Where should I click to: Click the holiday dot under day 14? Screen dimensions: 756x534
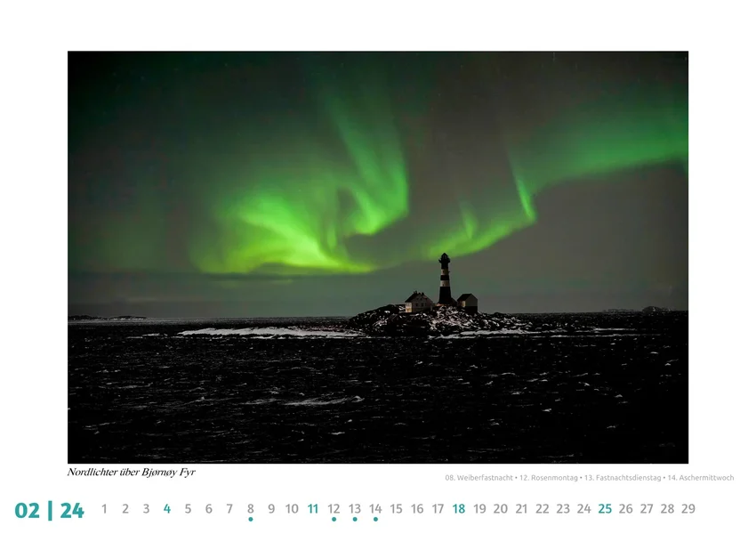click(x=375, y=520)
